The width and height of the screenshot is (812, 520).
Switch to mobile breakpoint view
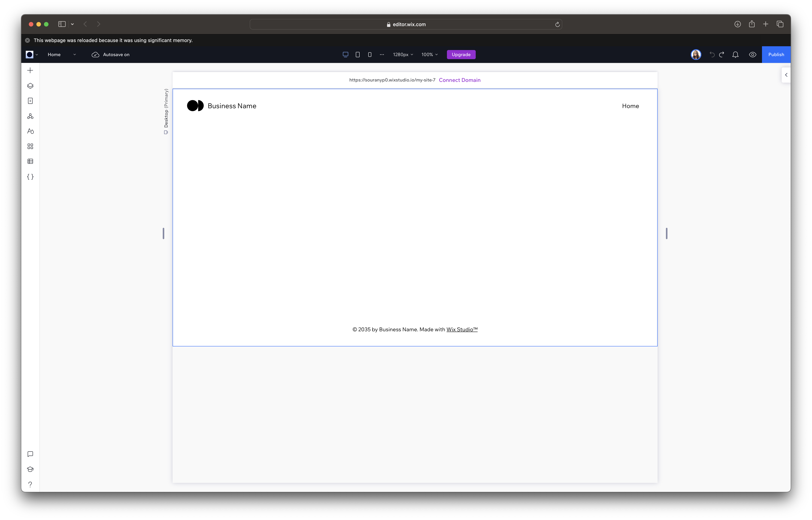(x=370, y=54)
